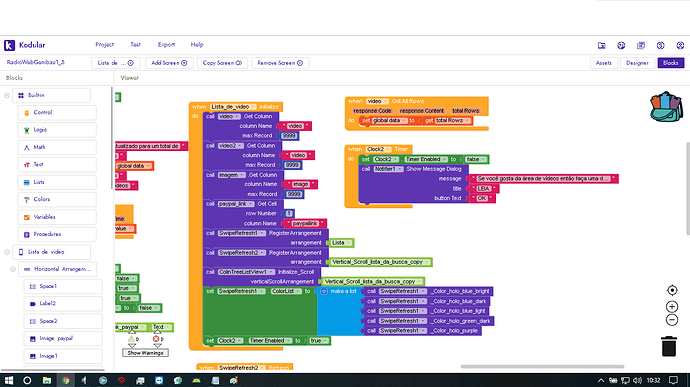This screenshot has height=387, width=690.
Task: Click the Add Screen button
Action: [x=169, y=63]
